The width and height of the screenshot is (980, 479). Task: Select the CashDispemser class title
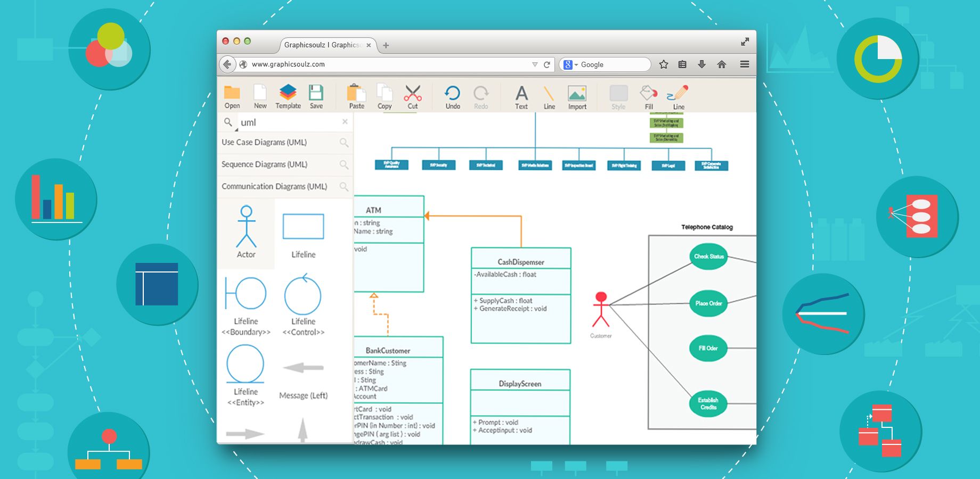click(521, 262)
